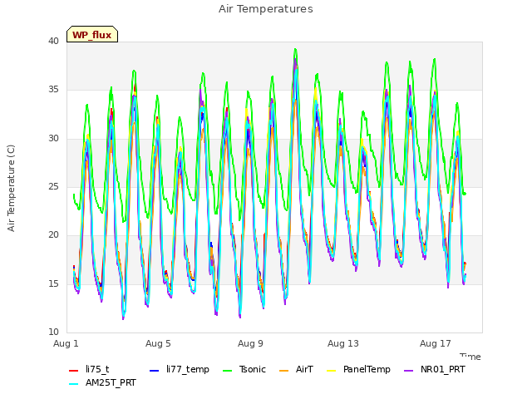Click the NR01_PRT purple legend swatch
The image size is (532, 399).
pyautogui.click(x=409, y=371)
